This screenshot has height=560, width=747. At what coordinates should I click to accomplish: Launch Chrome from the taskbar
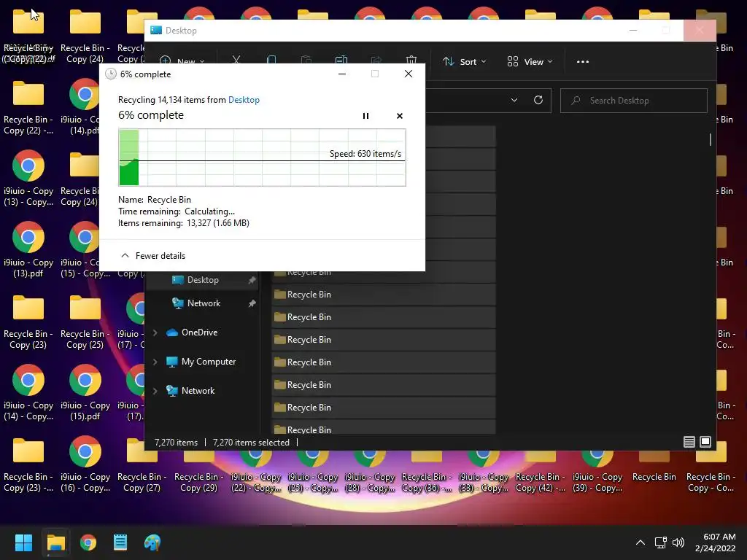point(88,542)
